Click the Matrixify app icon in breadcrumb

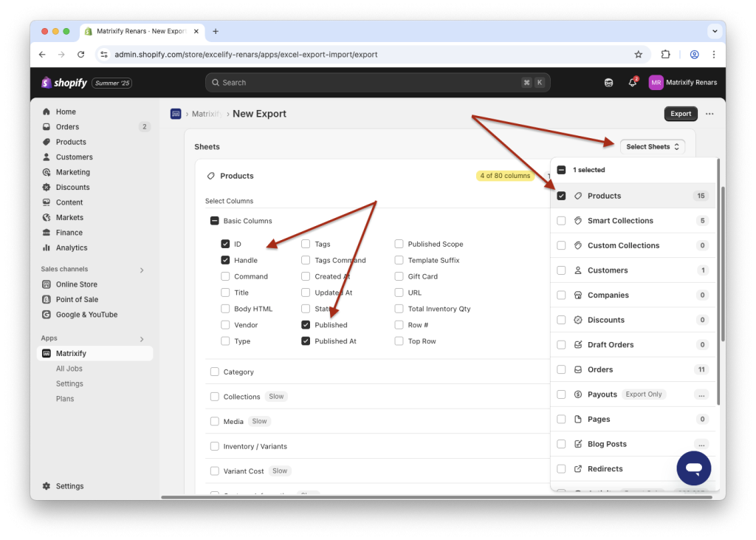pyautogui.click(x=176, y=113)
